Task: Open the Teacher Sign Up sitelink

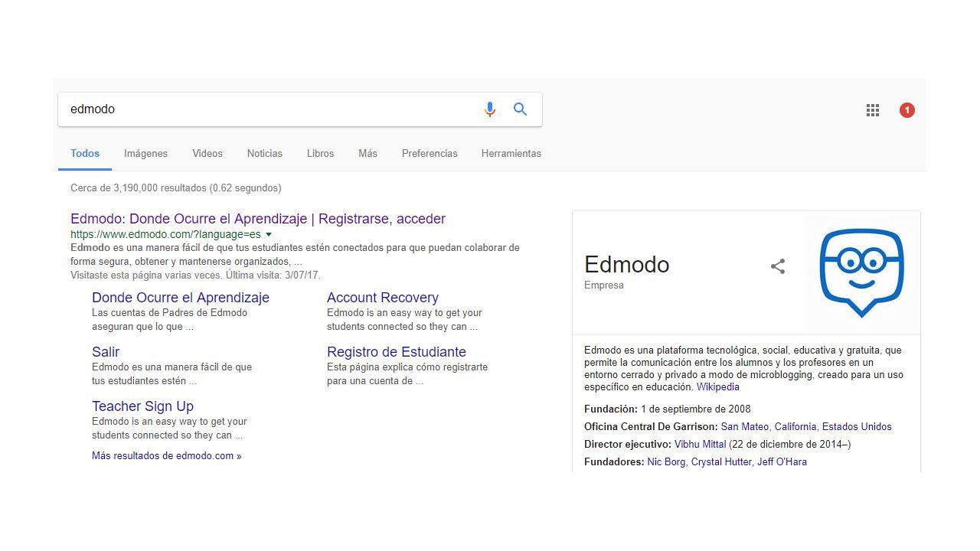Action: click(x=142, y=406)
